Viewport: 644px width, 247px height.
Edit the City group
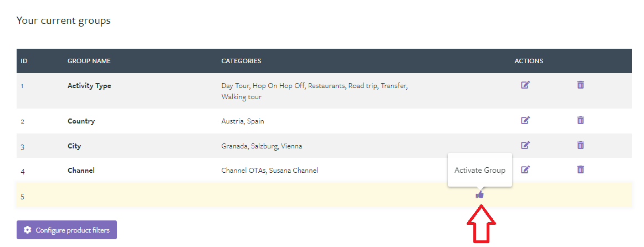click(x=525, y=145)
